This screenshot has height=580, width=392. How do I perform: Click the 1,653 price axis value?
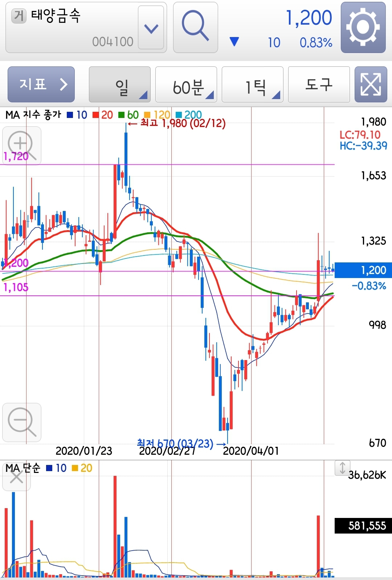[x=373, y=176]
